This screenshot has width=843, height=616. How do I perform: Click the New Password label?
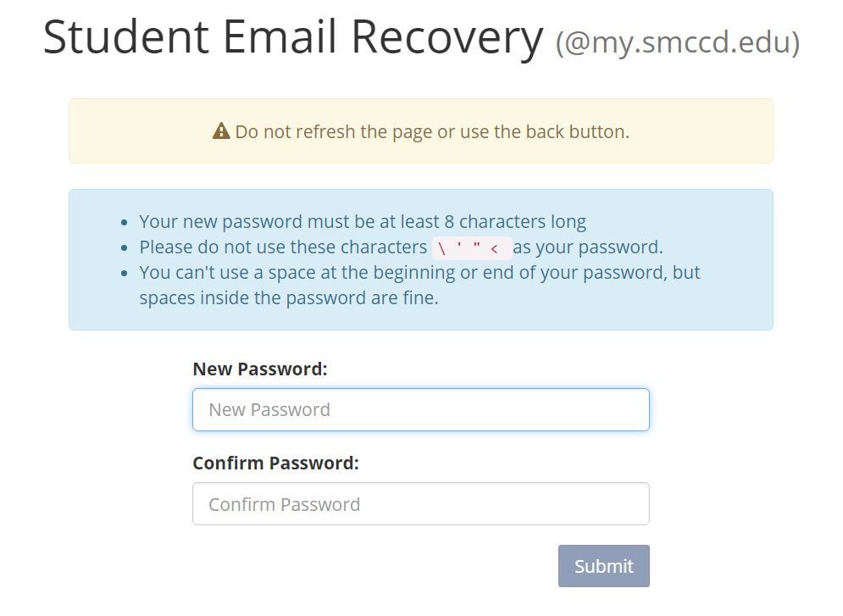pos(259,369)
